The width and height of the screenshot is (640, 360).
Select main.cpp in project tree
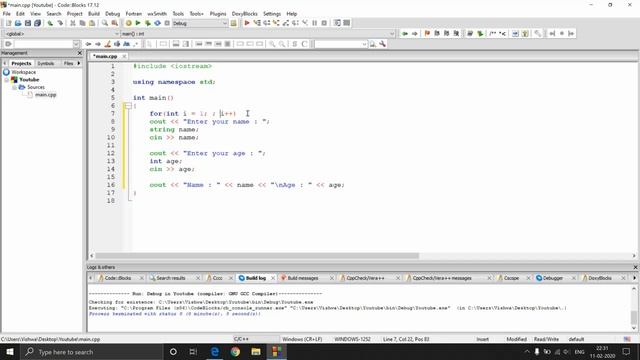45,95
